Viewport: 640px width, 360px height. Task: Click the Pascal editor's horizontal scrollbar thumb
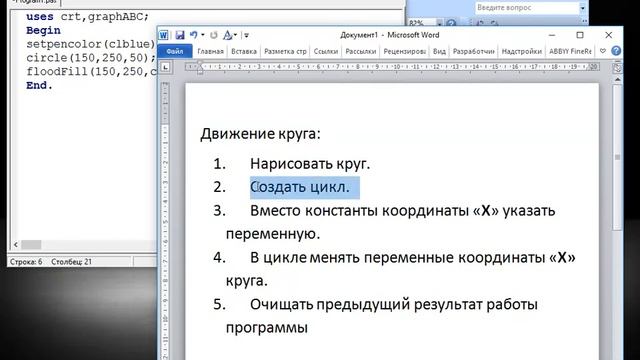(x=31, y=244)
